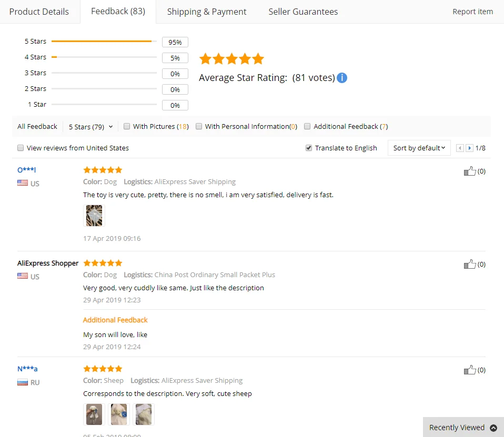Collapse Recently Viewed with arrow icon

tap(493, 428)
